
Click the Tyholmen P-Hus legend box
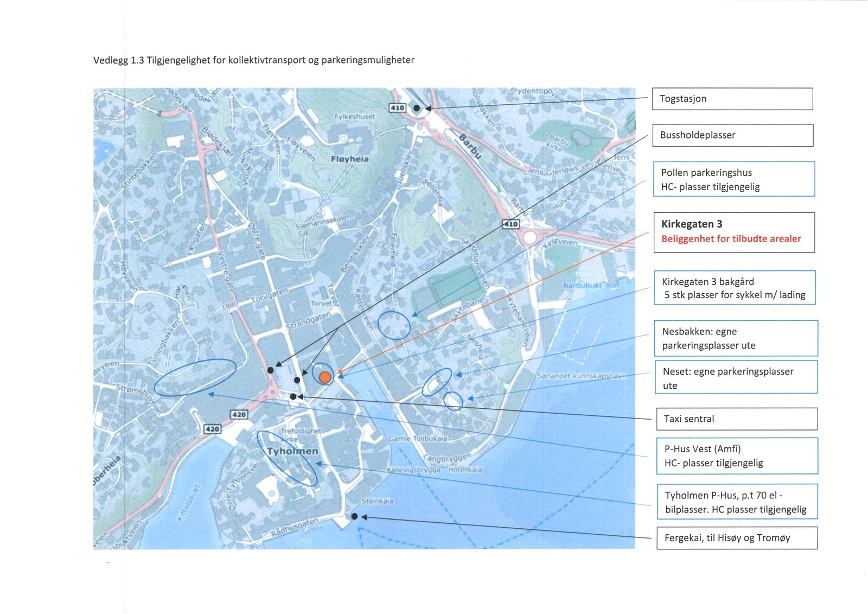click(737, 502)
